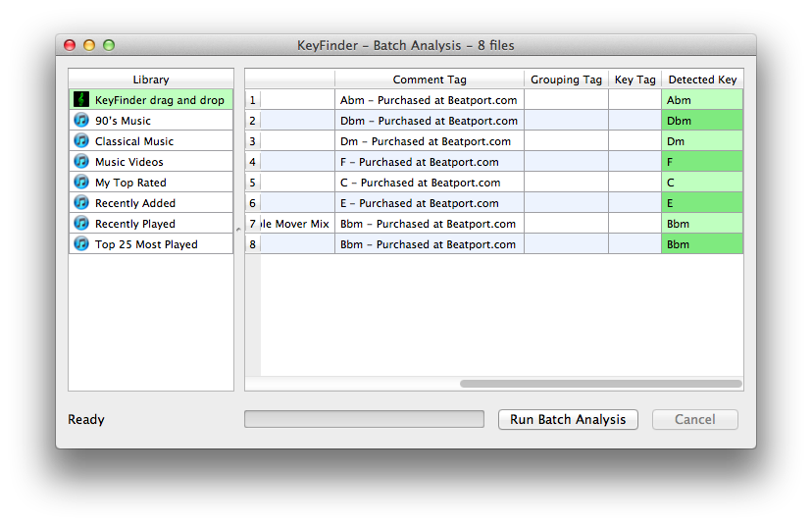Click the Library panel header
Viewport: 812px width, 526px height.
tap(151, 79)
